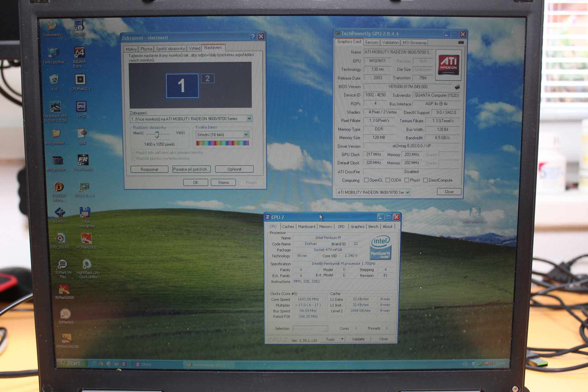Expand the Zobrazení monitor dropdown
Viewport: 588px width, 392px height.
[x=249, y=119]
